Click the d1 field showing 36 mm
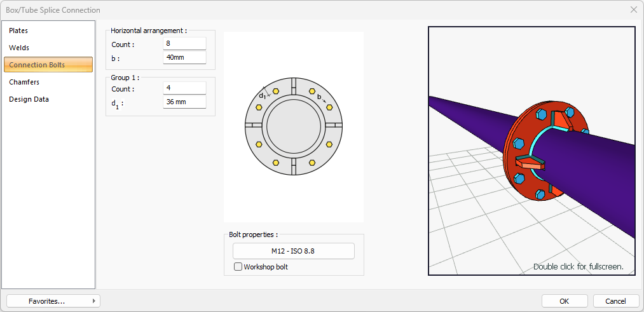644x312 pixels. [184, 102]
